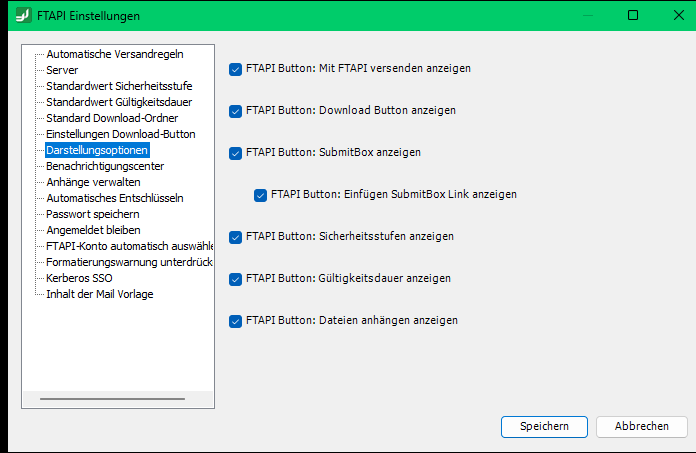Viewport: 696px width, 453px height.
Task: Toggle 'SubmitBox anzeigen' checkbox
Action: pos(235,153)
